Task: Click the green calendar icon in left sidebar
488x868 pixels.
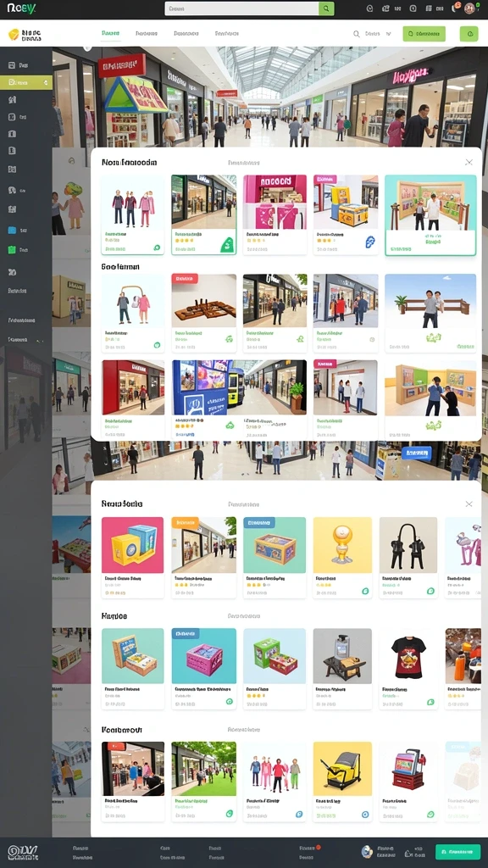Action: (x=12, y=250)
